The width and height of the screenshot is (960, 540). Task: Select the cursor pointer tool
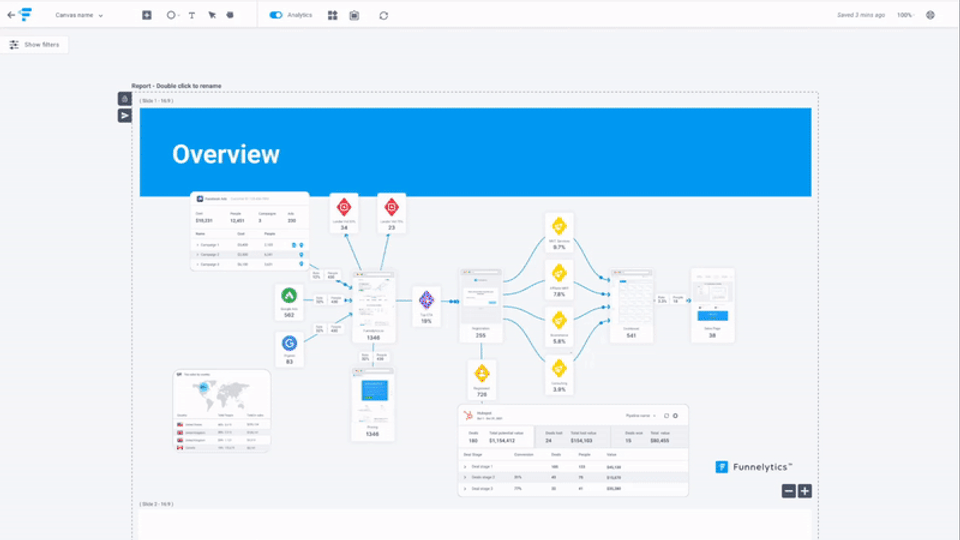tap(212, 15)
